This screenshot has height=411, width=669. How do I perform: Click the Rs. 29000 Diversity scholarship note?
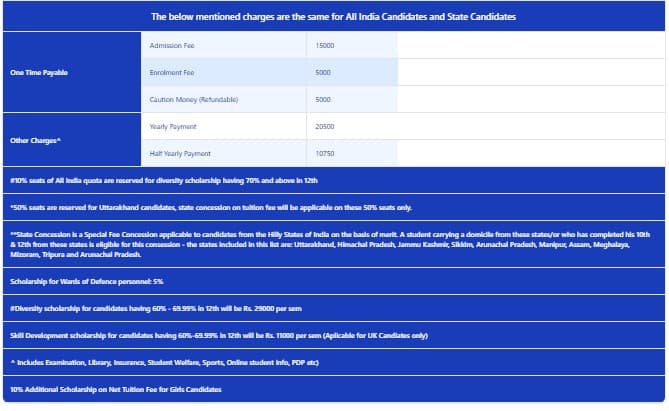165,308
